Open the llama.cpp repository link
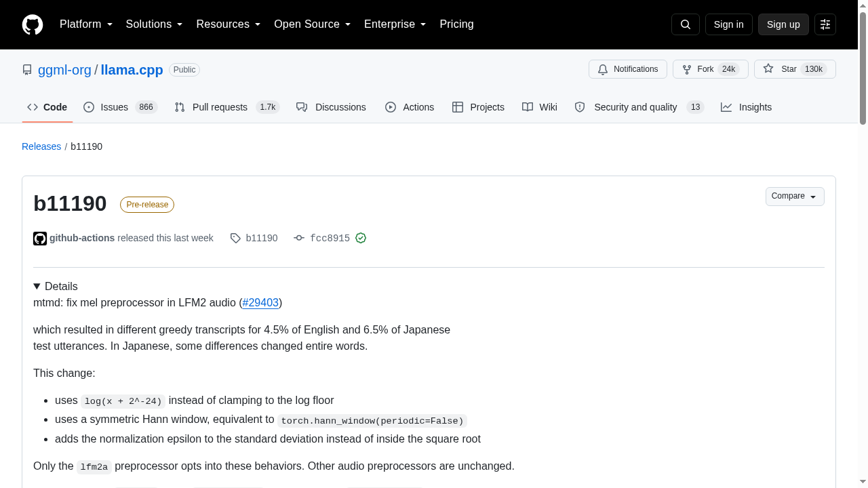868x488 pixels. tap(132, 70)
